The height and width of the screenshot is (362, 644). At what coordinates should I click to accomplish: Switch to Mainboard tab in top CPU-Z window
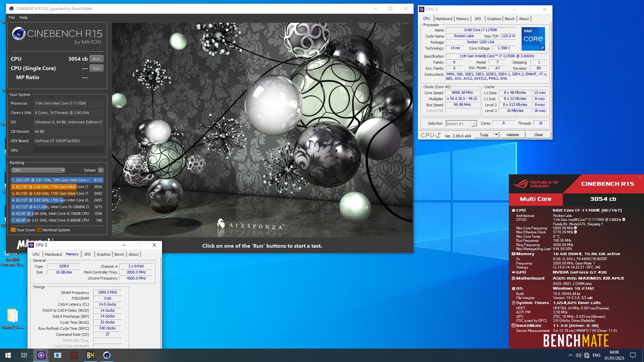click(444, 19)
